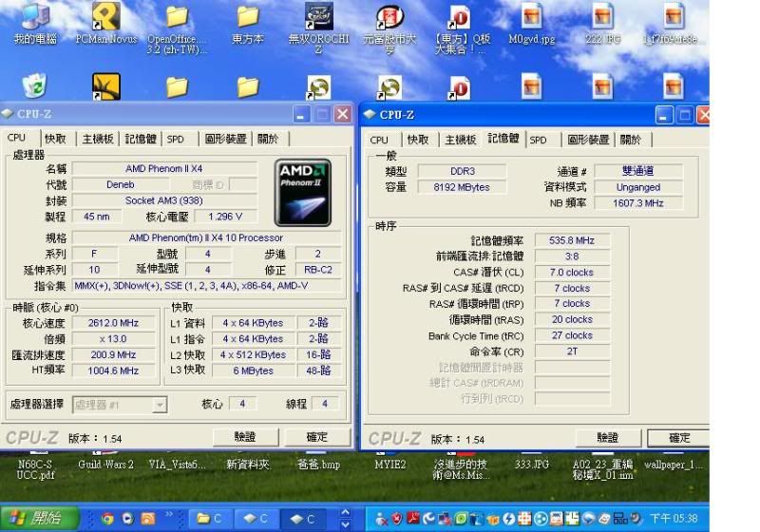Click the taskbar row up arrow
This screenshot has height=532, width=760.
[x=346, y=513]
